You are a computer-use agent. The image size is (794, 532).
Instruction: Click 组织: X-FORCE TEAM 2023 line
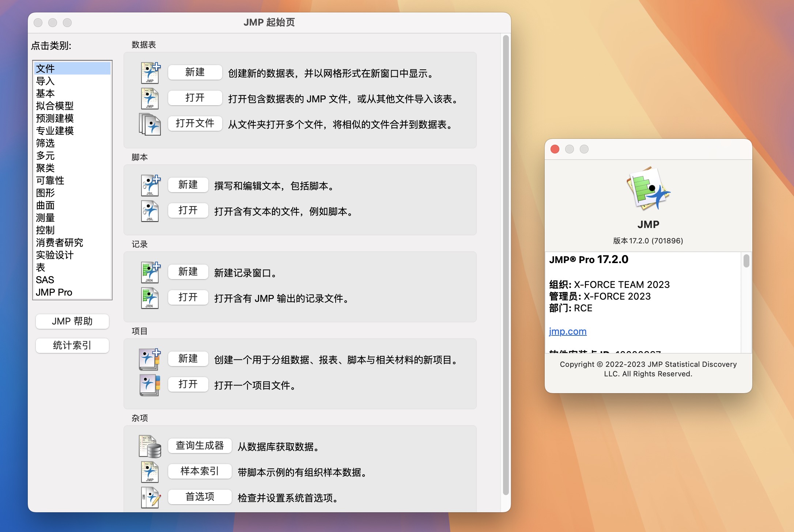click(609, 285)
